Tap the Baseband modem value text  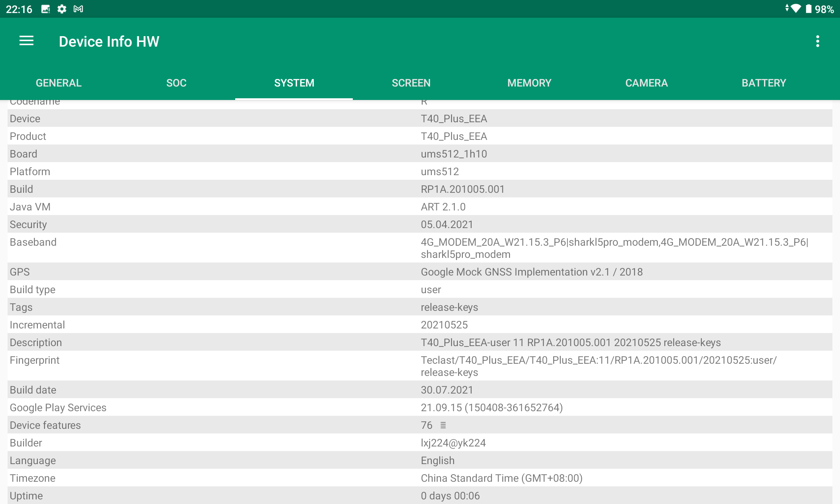pos(614,248)
